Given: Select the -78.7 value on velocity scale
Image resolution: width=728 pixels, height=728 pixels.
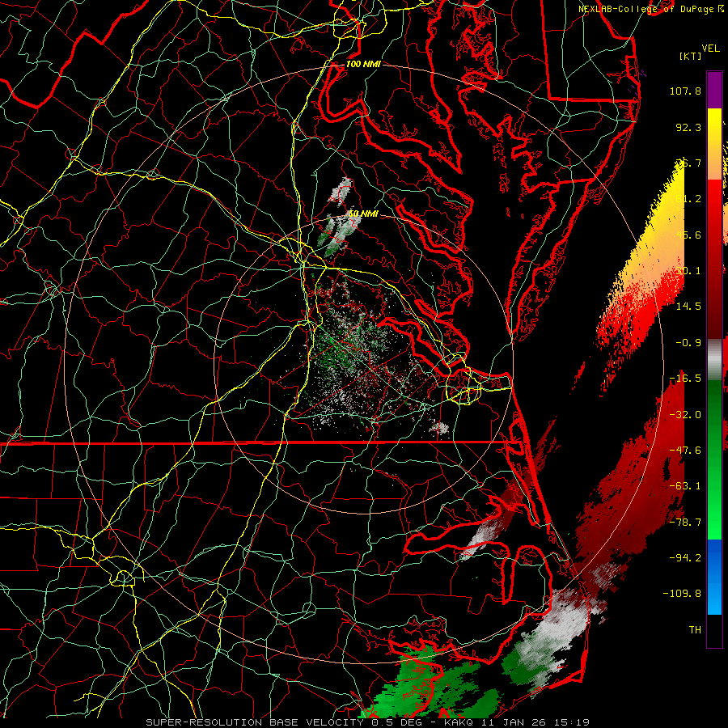Looking at the screenshot, I should (685, 523).
